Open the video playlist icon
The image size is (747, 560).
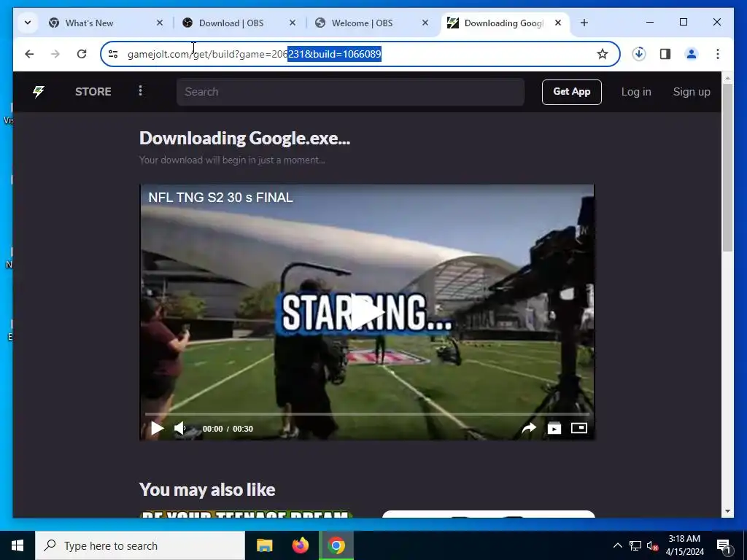point(554,428)
